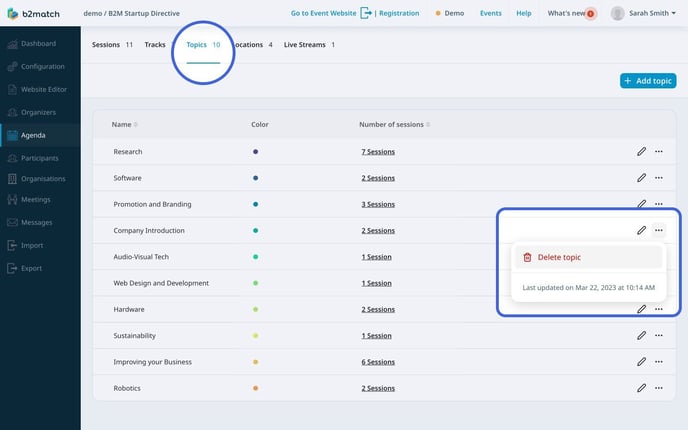Select the Audio-Visual Tech topic name

[x=141, y=257]
